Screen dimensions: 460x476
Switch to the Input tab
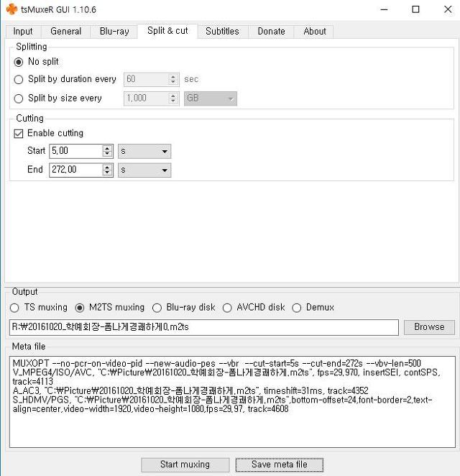coord(23,31)
